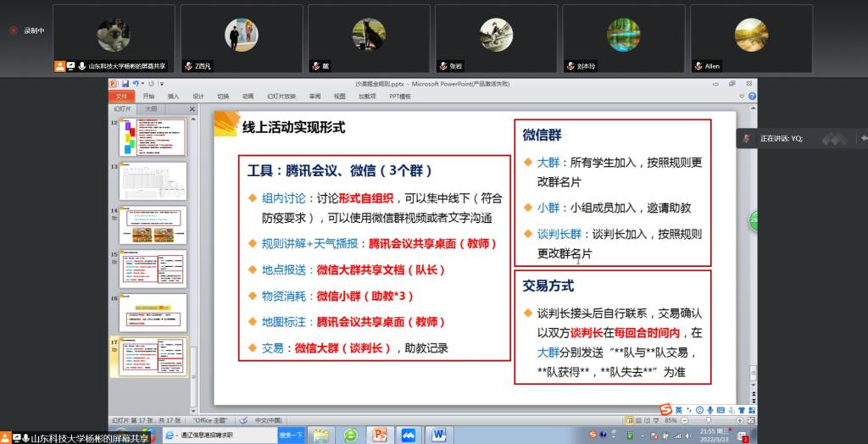
Task: Collapse the speaking indicator panel arrow
Action: [x=863, y=137]
